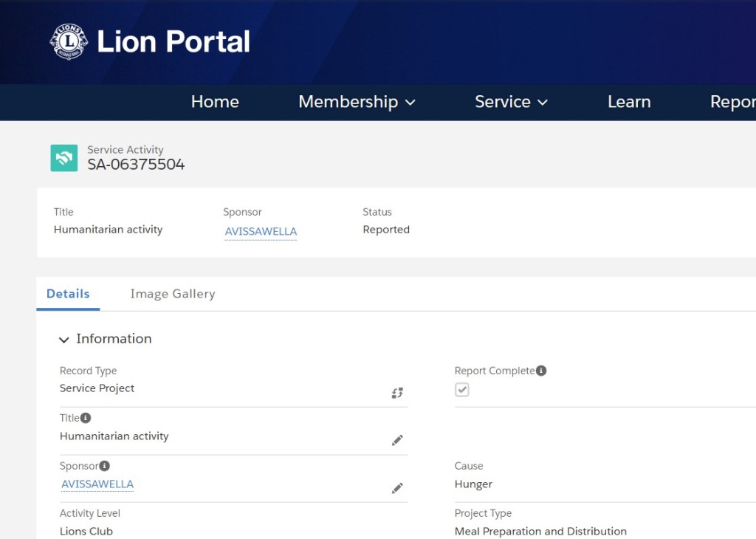Image resolution: width=756 pixels, height=539 pixels.
Task: Show info tooltip beside Title label
Action: 86,417
